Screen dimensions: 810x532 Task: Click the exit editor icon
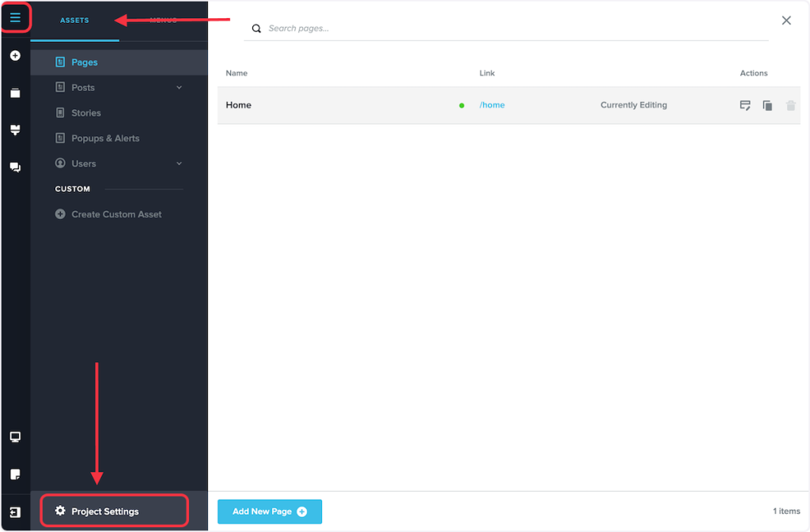tap(15, 512)
